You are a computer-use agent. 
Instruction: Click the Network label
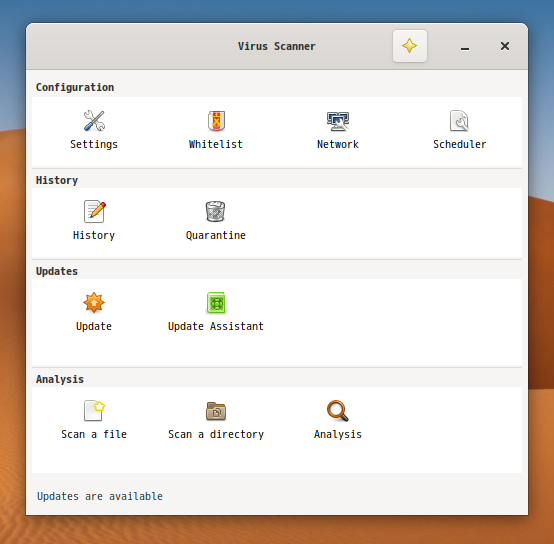point(338,144)
